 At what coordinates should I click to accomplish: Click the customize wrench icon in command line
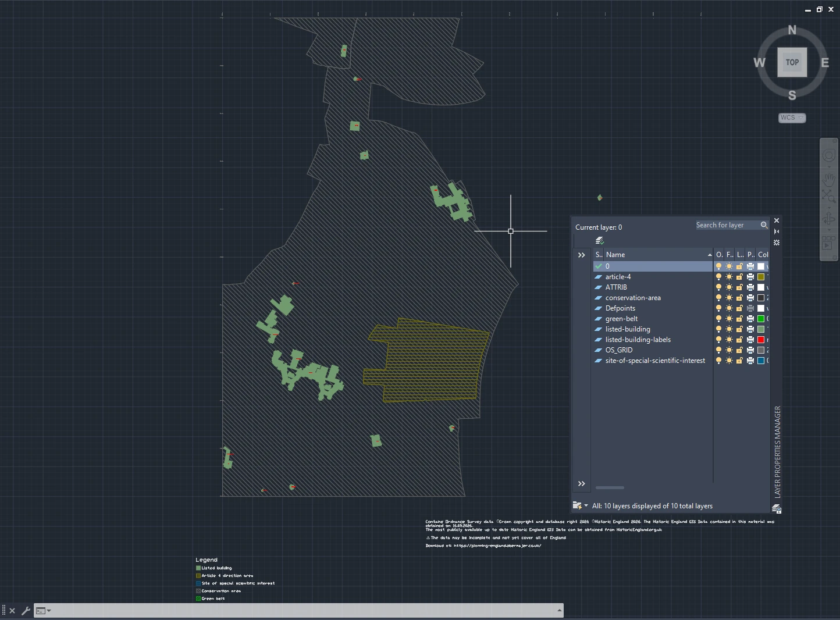(x=26, y=611)
